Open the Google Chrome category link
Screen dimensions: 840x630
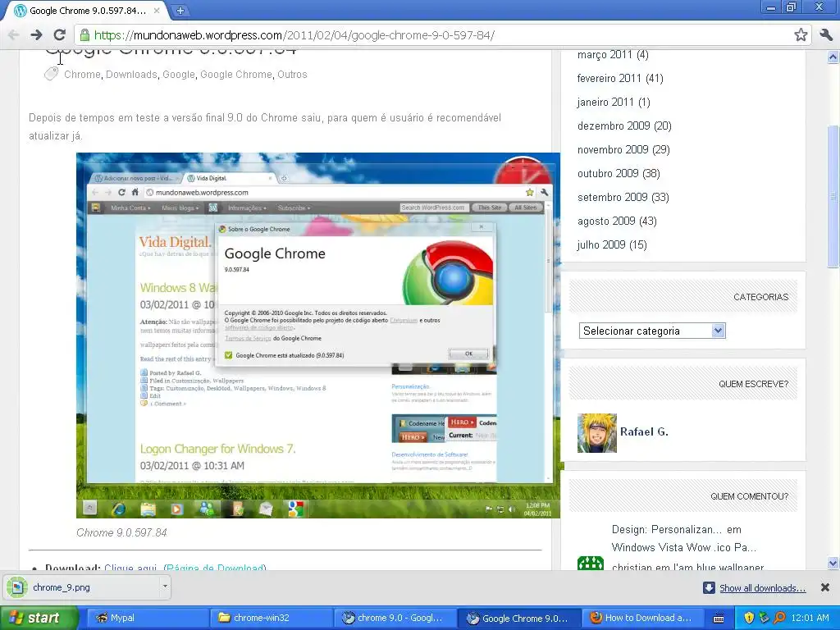click(x=235, y=75)
